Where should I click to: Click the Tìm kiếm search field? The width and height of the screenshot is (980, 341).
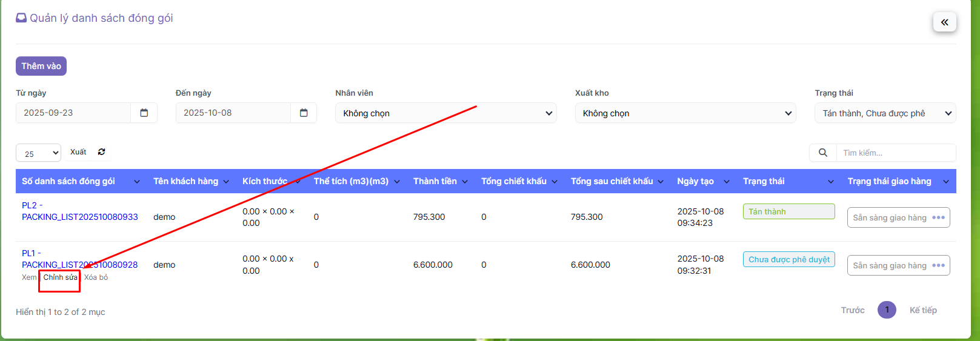895,153
